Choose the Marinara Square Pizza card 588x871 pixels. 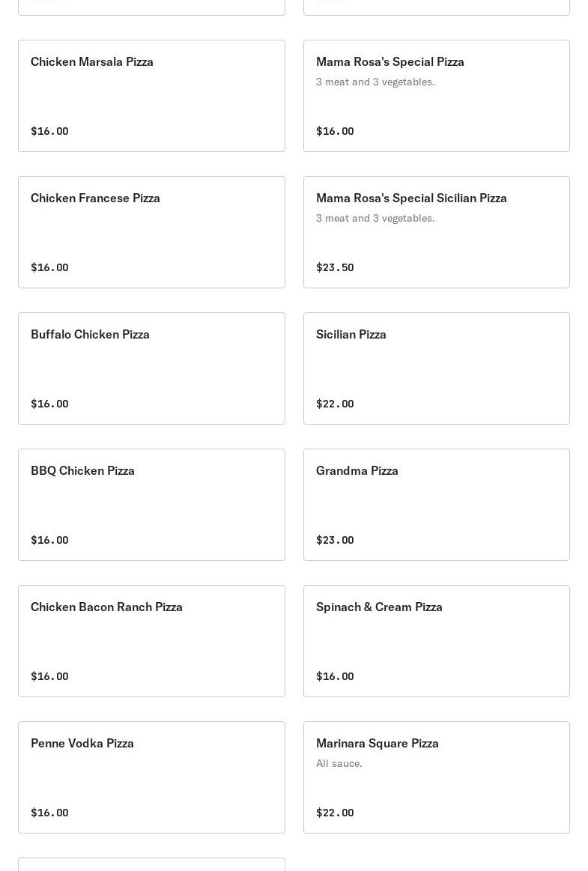pyautogui.click(x=436, y=777)
